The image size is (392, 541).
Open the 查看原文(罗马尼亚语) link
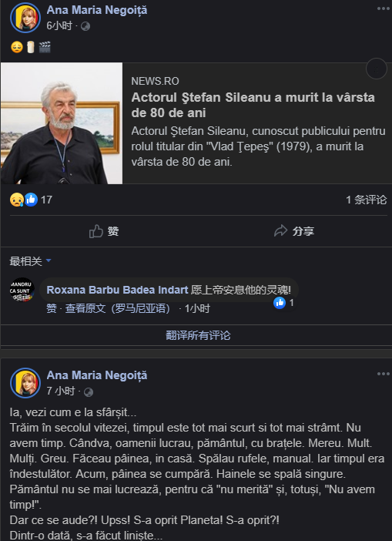pyautogui.click(x=117, y=308)
